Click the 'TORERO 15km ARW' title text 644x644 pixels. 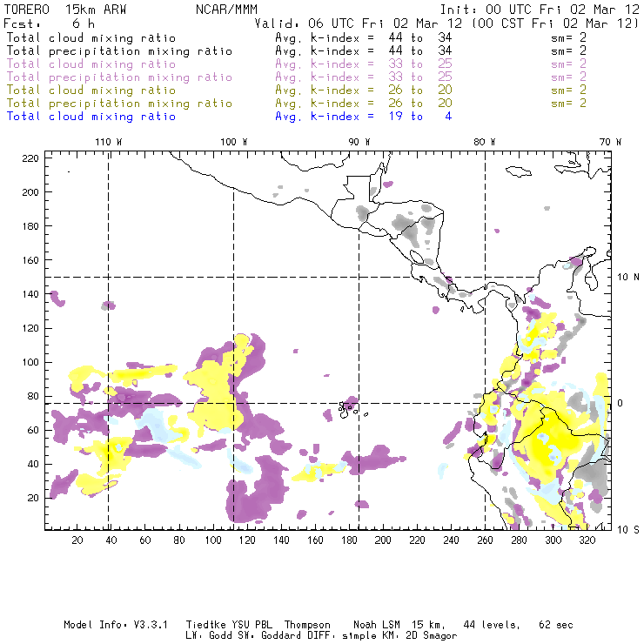coord(65,10)
